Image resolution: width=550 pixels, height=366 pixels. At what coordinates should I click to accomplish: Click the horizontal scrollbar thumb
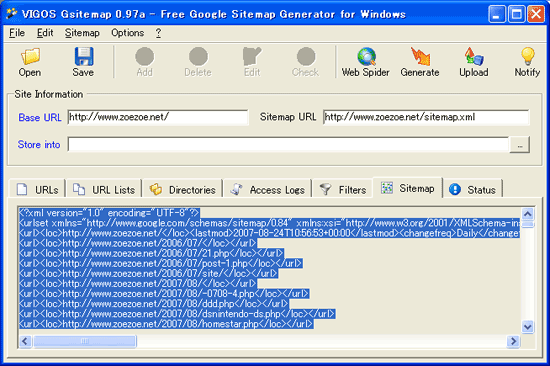coord(85,341)
